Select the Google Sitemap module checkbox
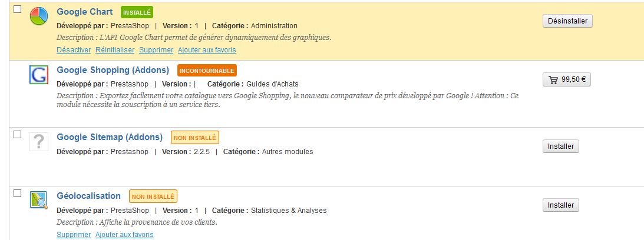 pos(17,135)
